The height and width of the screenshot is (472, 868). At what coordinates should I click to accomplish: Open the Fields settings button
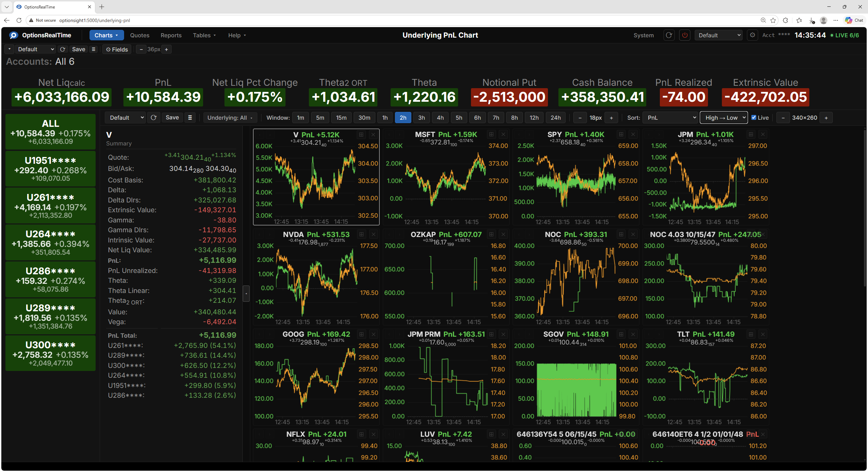pyautogui.click(x=117, y=50)
